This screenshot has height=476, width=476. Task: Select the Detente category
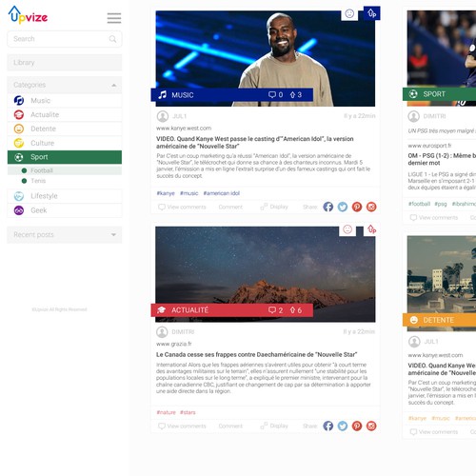(65, 129)
